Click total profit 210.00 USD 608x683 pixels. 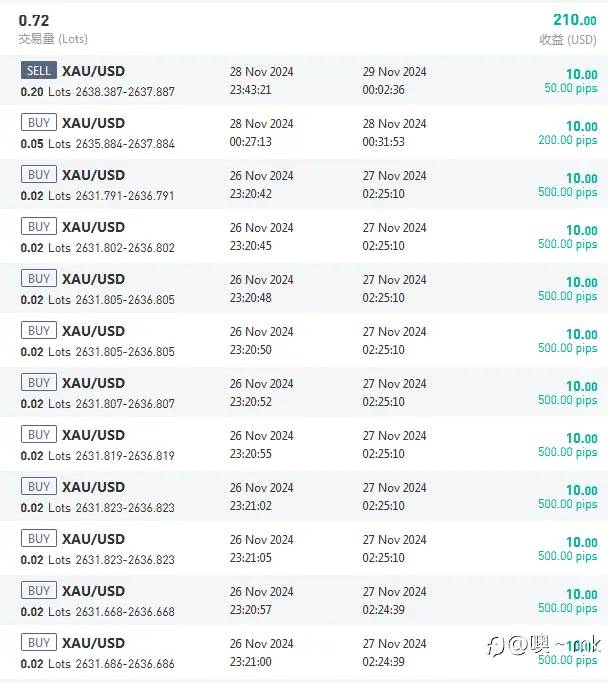pyautogui.click(x=574, y=20)
